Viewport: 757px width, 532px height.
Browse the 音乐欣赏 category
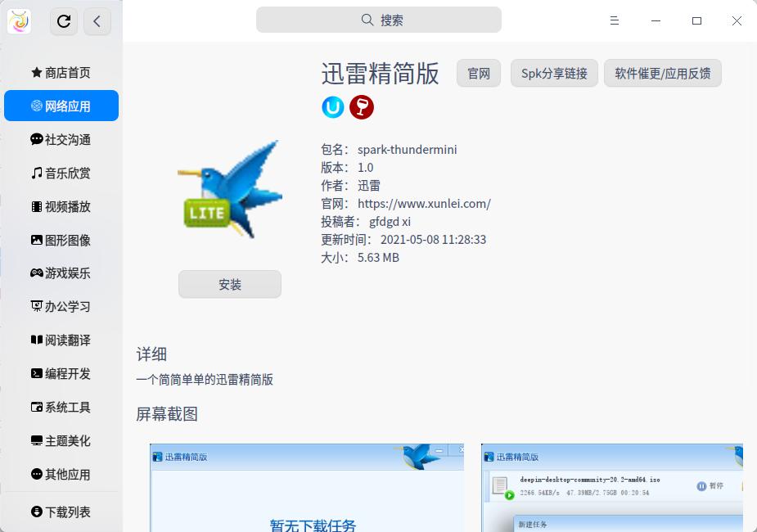61,173
